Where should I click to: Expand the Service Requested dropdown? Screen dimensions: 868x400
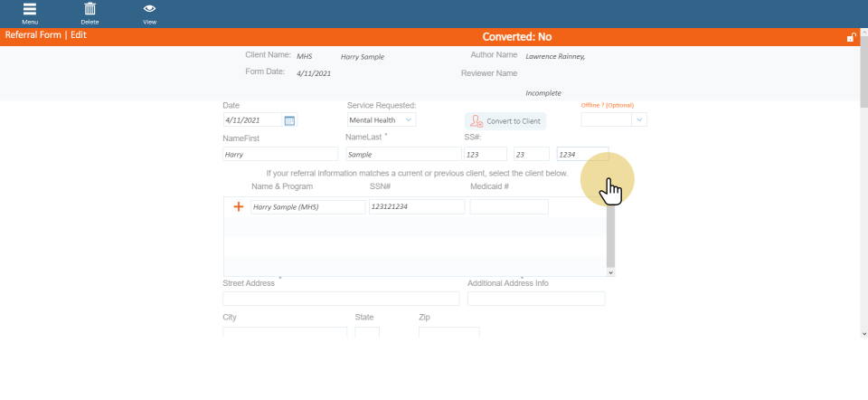(381, 119)
